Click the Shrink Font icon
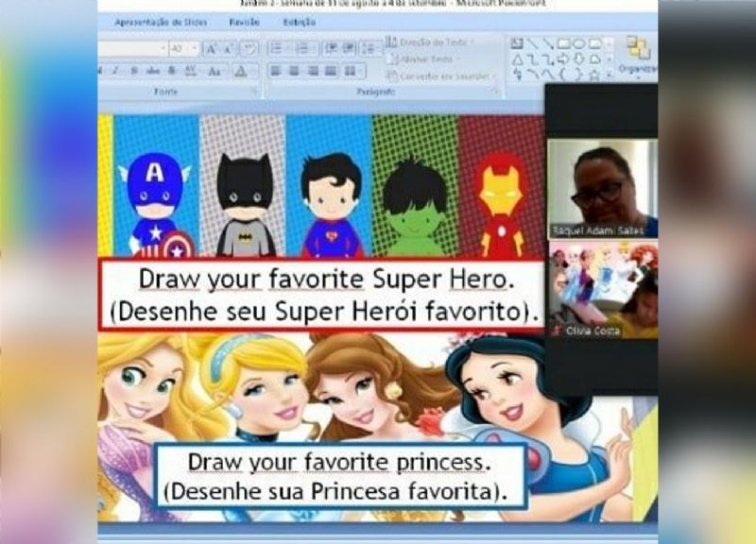Screen dimensions: 756x544 [228, 49]
